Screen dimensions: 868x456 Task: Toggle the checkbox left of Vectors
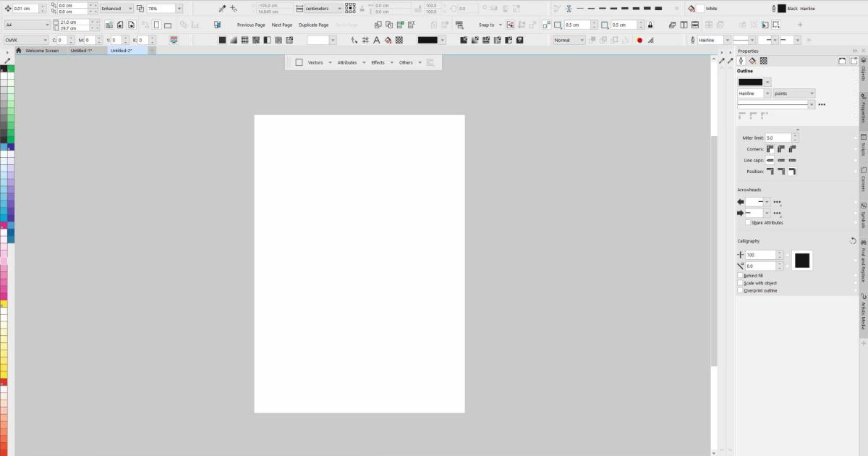[299, 63]
